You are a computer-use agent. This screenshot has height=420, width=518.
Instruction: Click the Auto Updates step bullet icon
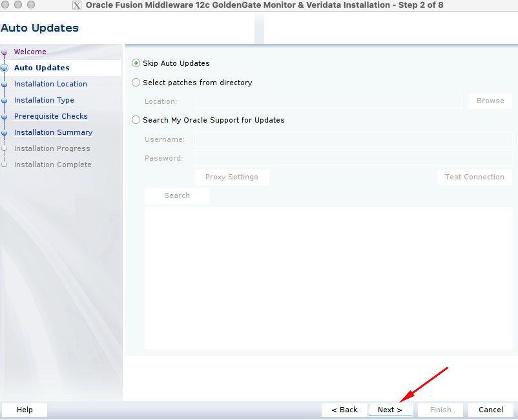pyautogui.click(x=5, y=68)
